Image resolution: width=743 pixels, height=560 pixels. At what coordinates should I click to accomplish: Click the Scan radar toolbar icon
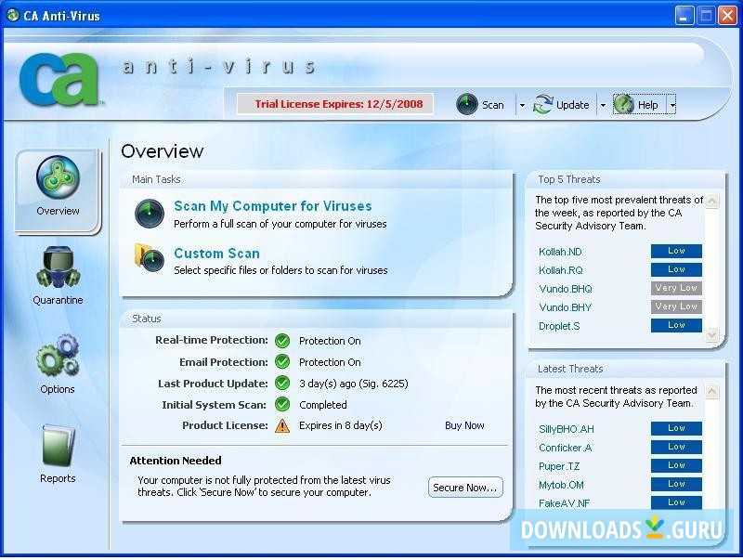467,104
